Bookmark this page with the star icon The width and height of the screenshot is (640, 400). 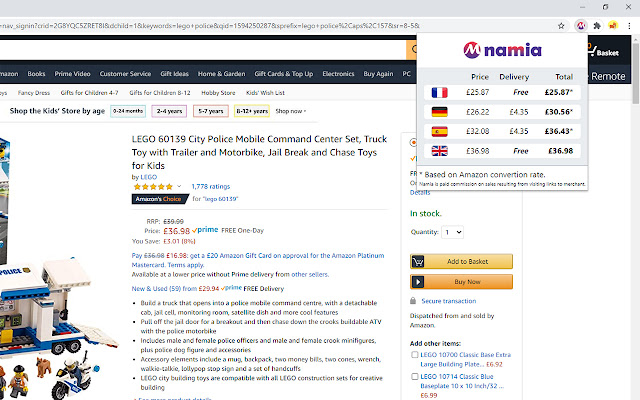pos(561,26)
